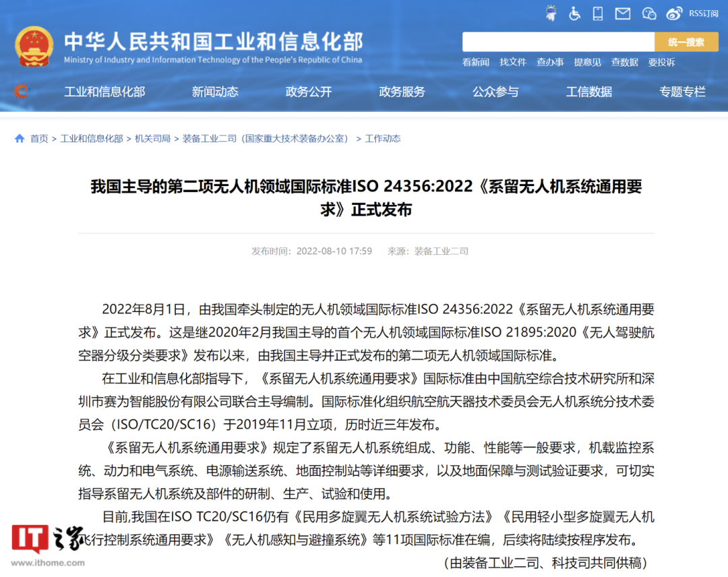Open 要投诉 quick link
Screen dimensions: 728x577
coord(662,62)
